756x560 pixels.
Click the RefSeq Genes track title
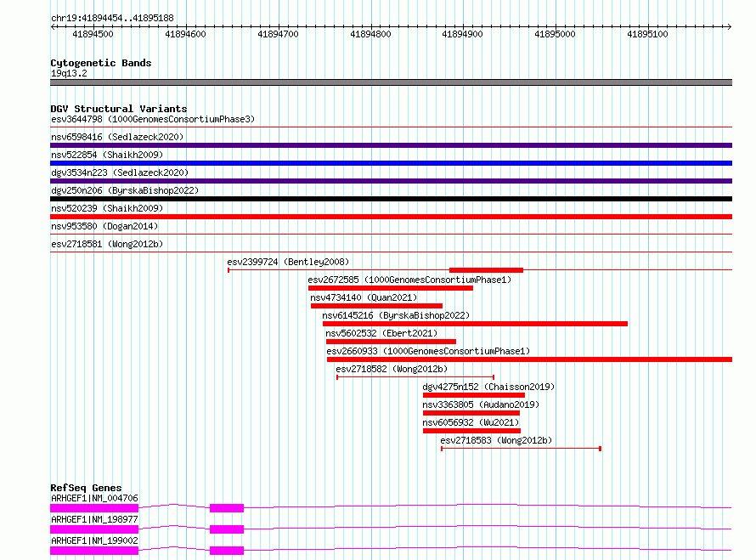(86, 488)
